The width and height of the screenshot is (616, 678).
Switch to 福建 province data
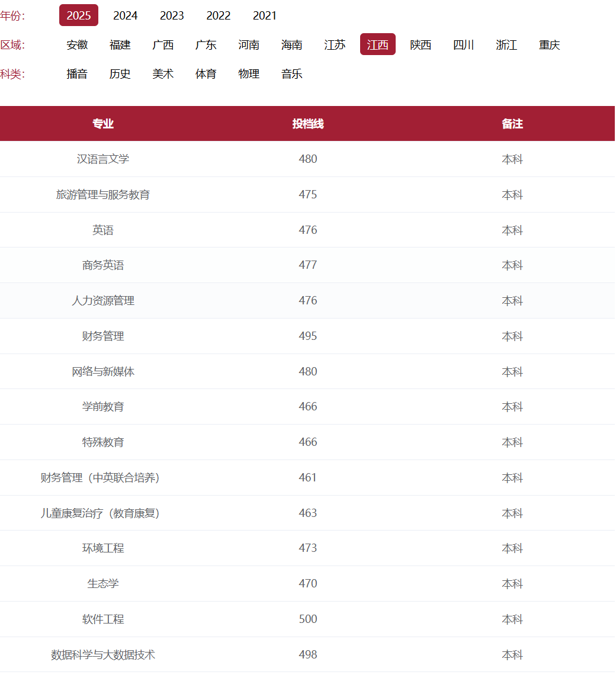[120, 44]
